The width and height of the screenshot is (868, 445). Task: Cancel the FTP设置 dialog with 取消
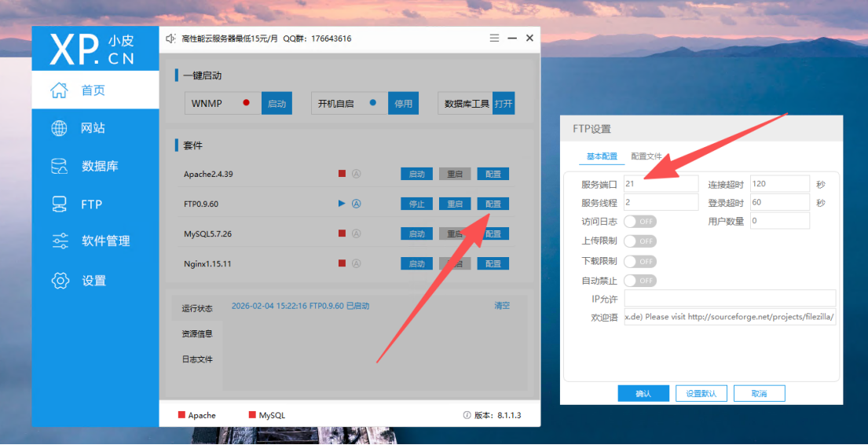coord(759,393)
